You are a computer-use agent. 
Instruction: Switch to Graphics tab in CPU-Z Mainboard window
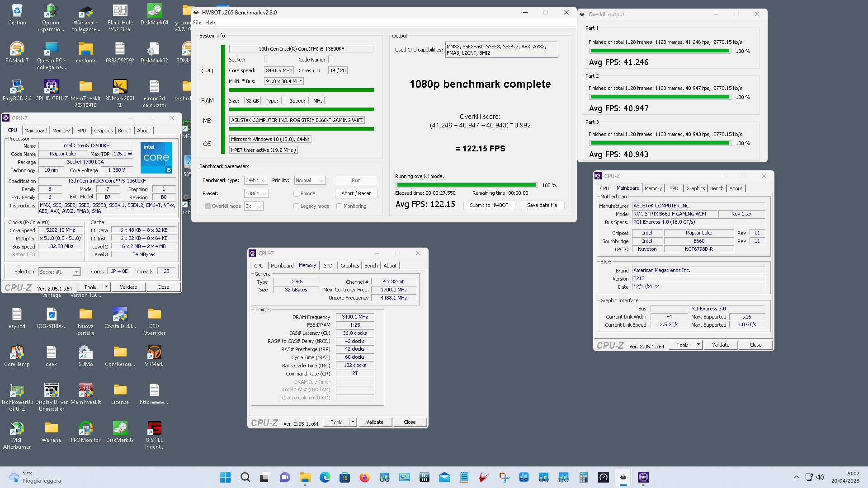(x=695, y=188)
